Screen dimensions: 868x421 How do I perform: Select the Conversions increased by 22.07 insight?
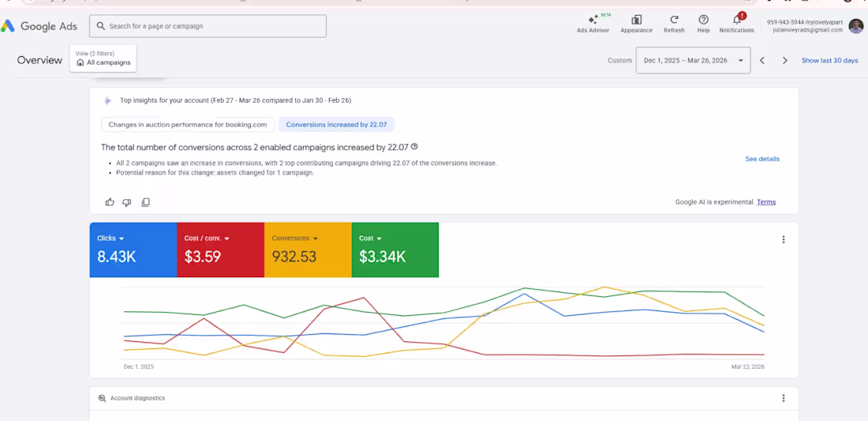pos(336,125)
